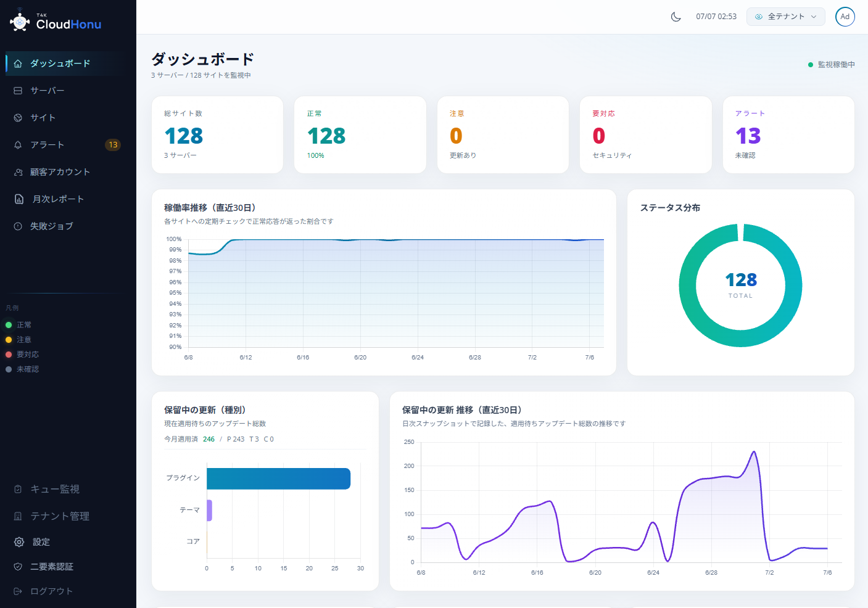This screenshot has height=608, width=868.
Task: Click the 07/07 02:53 timestamp
Action: pos(716,17)
